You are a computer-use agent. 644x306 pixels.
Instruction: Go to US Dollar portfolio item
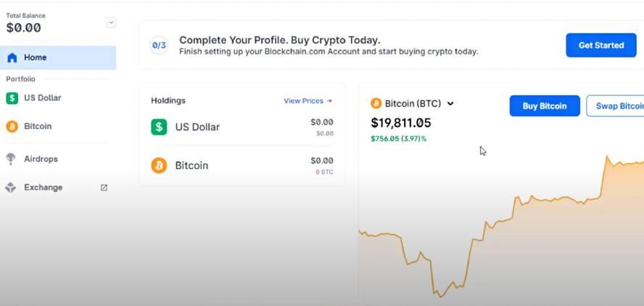tap(42, 98)
